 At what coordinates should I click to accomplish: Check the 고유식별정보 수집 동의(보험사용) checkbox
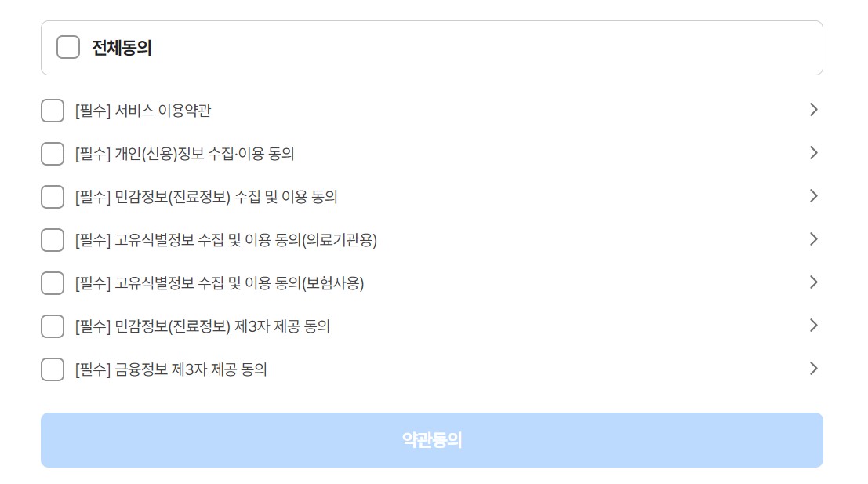click(x=52, y=283)
